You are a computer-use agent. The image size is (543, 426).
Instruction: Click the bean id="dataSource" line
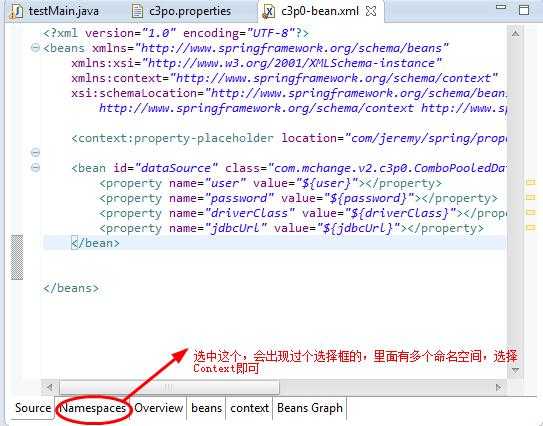[288, 168]
